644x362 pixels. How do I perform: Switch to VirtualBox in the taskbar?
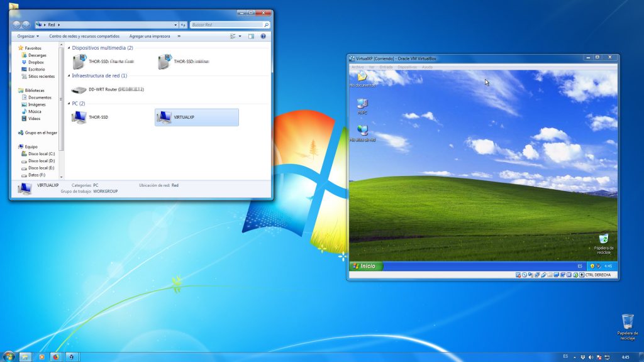coord(72,357)
